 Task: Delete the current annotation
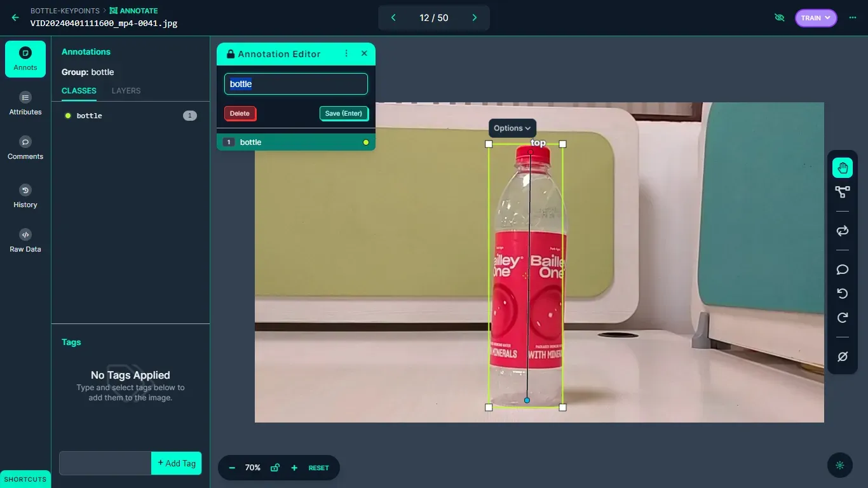[240, 113]
